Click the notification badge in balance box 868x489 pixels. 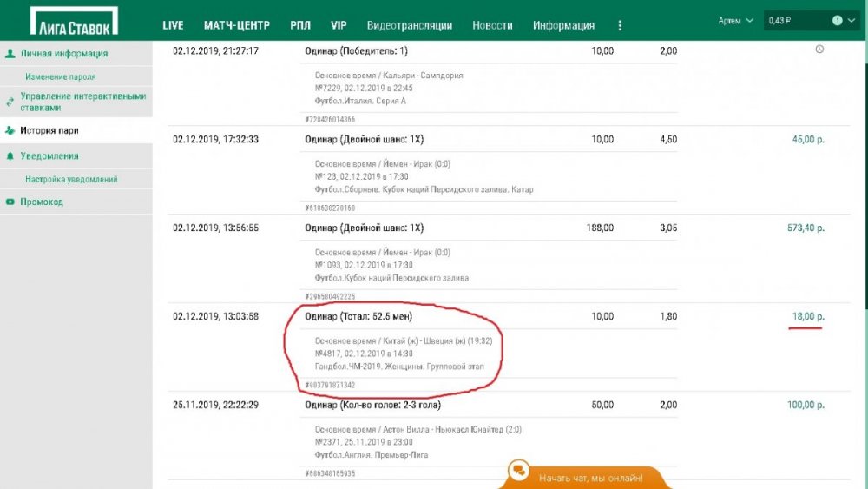(837, 20)
